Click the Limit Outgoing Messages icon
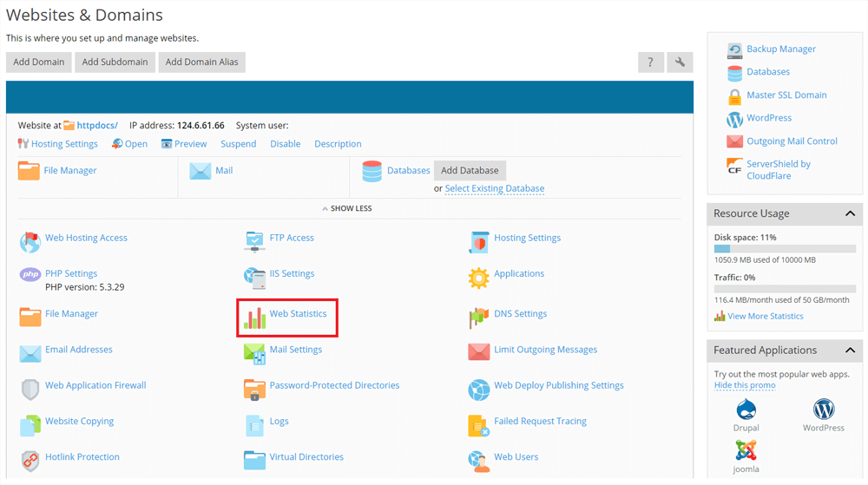 (x=478, y=351)
